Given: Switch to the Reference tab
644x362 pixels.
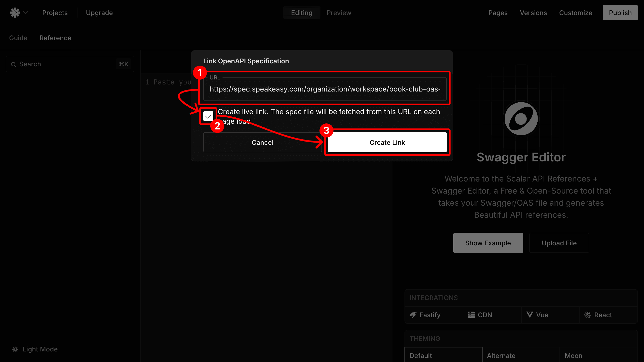Looking at the screenshot, I should pos(55,38).
